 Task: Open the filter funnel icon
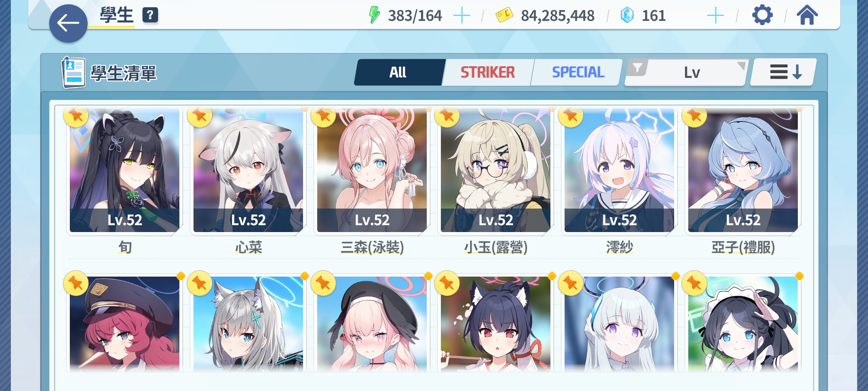tap(637, 67)
